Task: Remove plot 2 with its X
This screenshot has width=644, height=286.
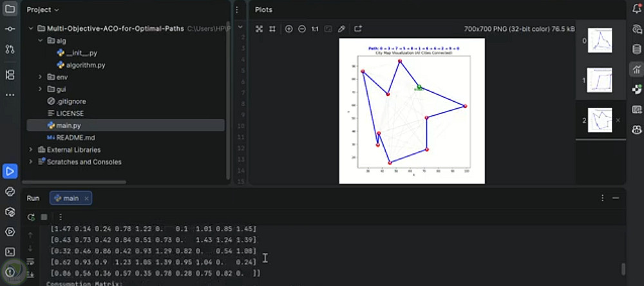Action: pyautogui.click(x=618, y=120)
